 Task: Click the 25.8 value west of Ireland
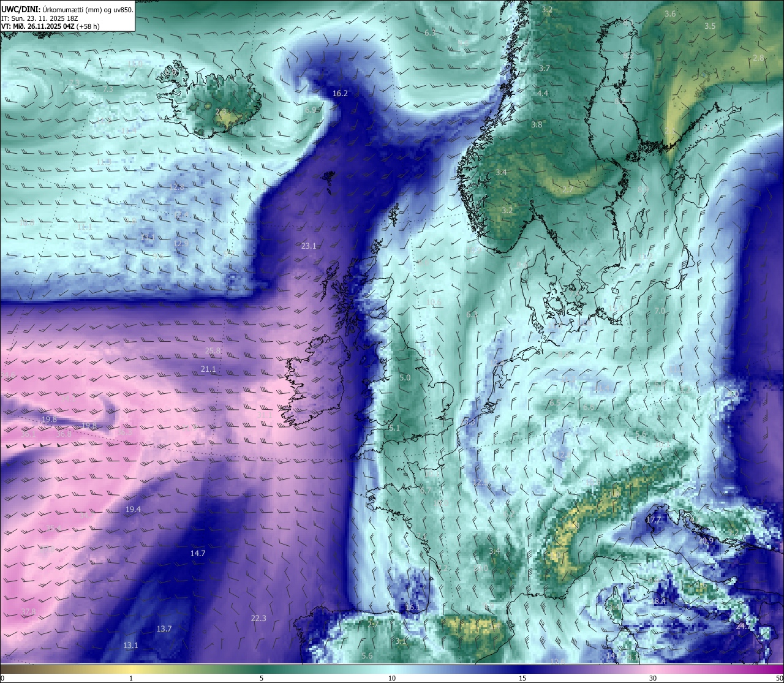pos(213,351)
